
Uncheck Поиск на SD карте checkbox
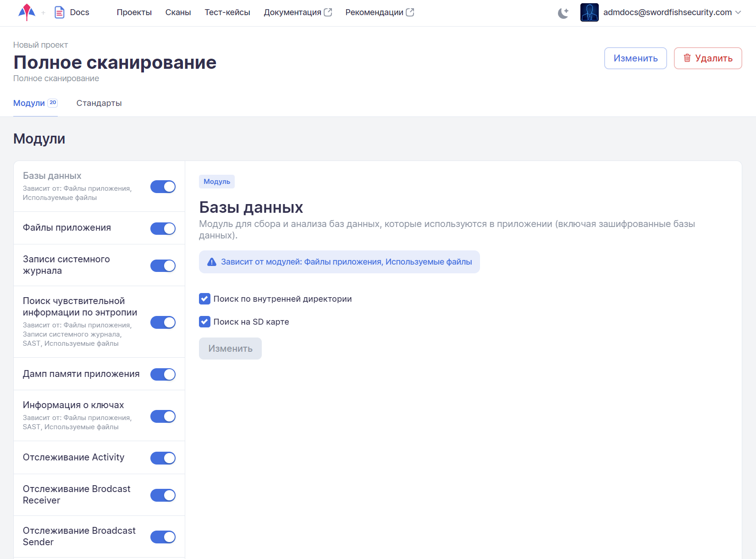[204, 322]
